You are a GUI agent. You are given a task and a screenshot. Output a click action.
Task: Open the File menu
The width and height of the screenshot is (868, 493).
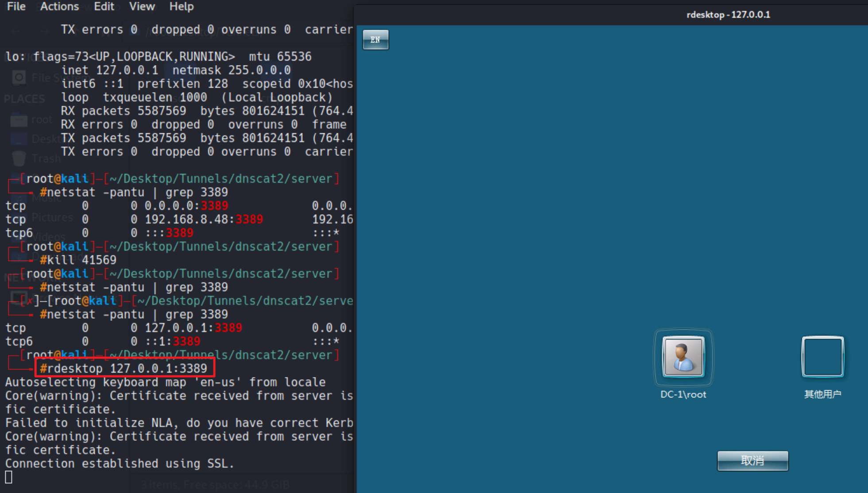pos(16,7)
